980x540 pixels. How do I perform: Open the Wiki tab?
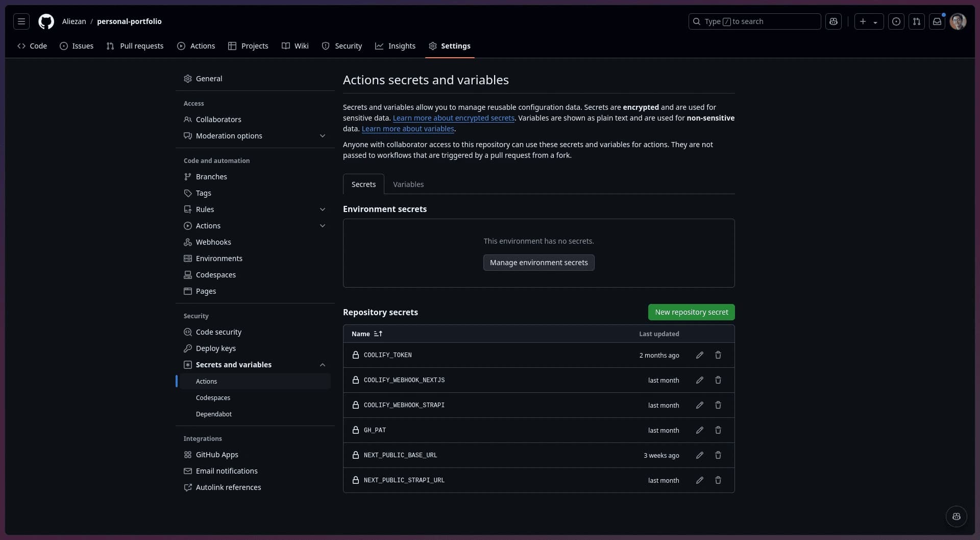coord(295,46)
